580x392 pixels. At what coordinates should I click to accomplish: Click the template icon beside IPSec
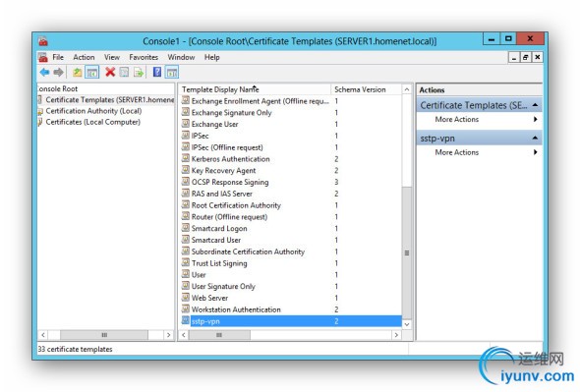(x=186, y=136)
